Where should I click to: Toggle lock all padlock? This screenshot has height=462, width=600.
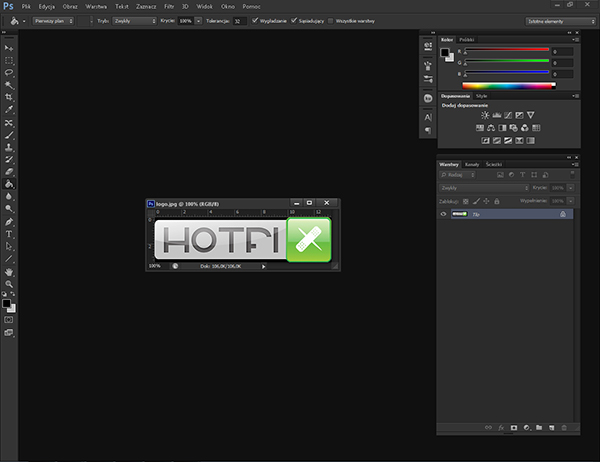pyautogui.click(x=497, y=201)
